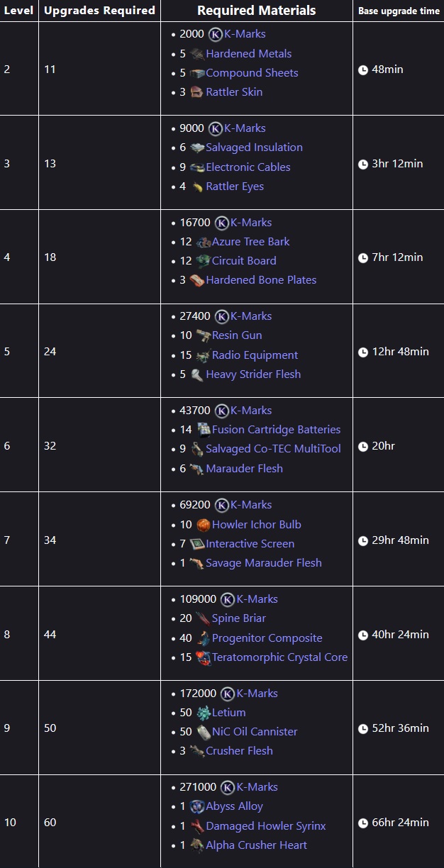The height and width of the screenshot is (868, 444).
Task: Follow the Progenitor Composite link
Action: point(267,638)
